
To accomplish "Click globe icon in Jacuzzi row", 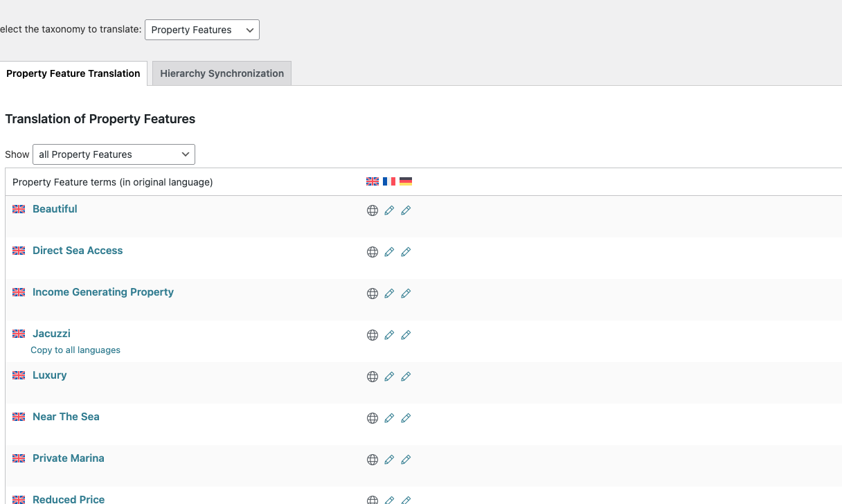I will coord(373,335).
